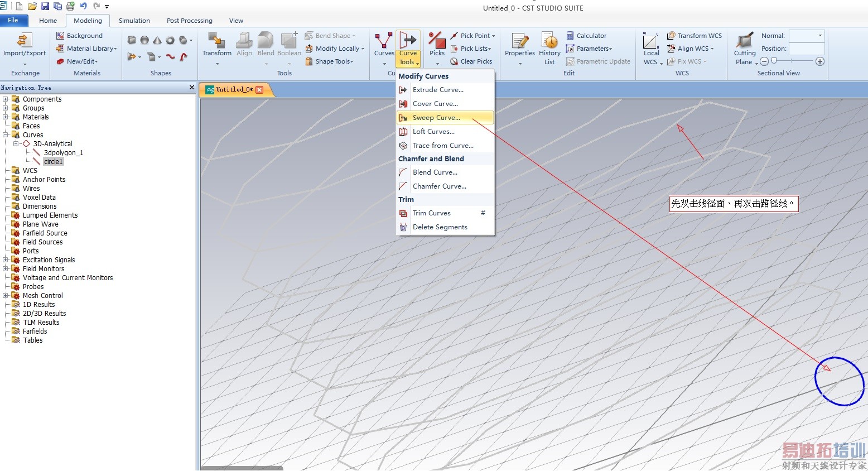
Task: Click the Pick Lists button
Action: click(x=471, y=49)
